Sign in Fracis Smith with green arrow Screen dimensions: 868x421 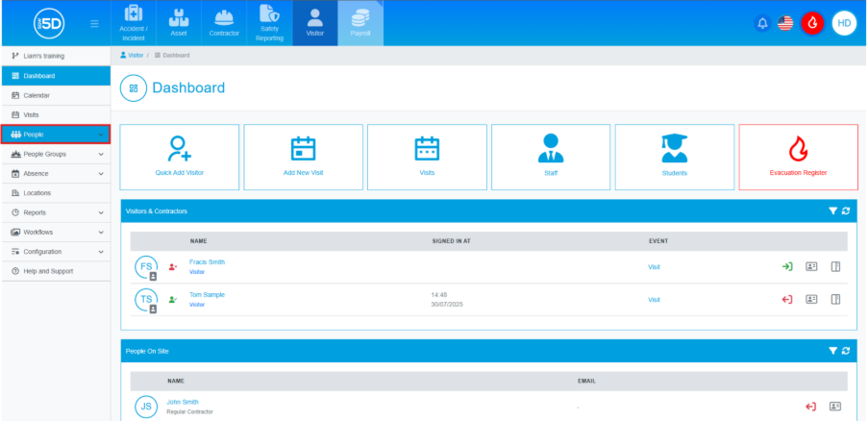[786, 266]
